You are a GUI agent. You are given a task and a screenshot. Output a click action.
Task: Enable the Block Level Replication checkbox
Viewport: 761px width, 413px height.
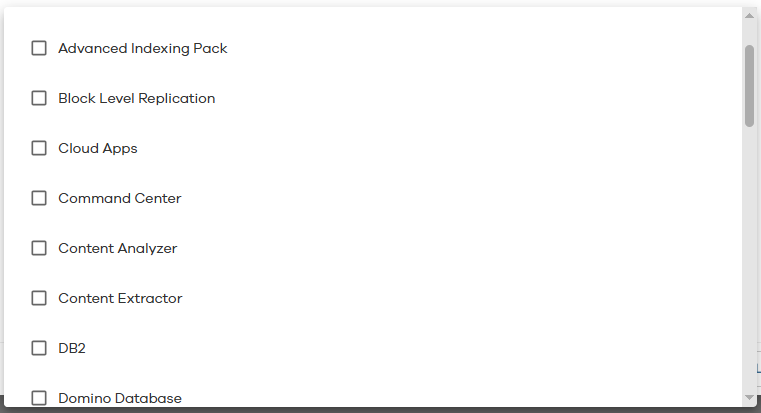click(x=39, y=98)
